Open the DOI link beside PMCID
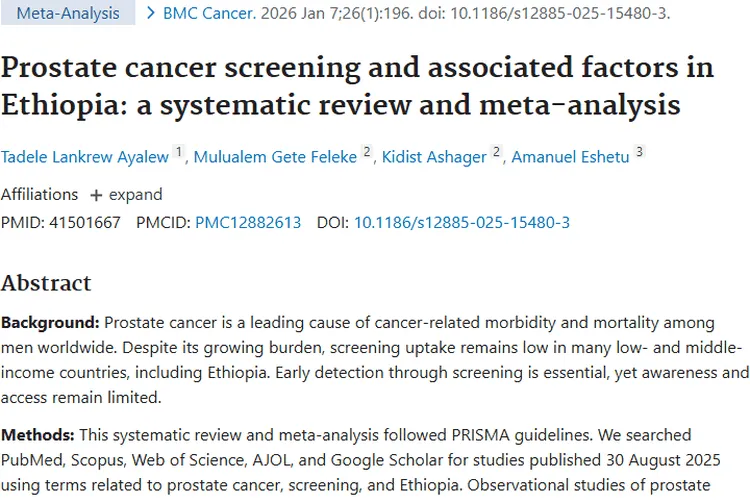The width and height of the screenshot is (750, 500). [462, 222]
